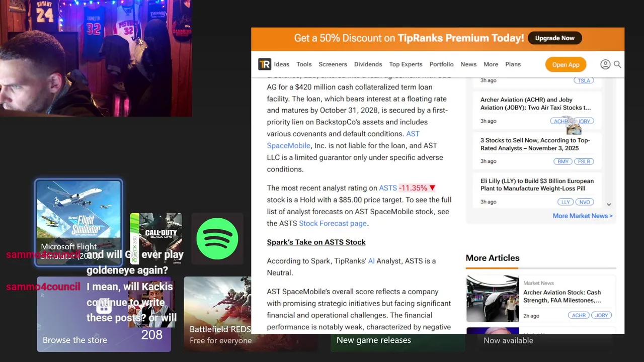This screenshot has width=644, height=362.
Task: Click the orange Open App button
Action: [566, 64]
